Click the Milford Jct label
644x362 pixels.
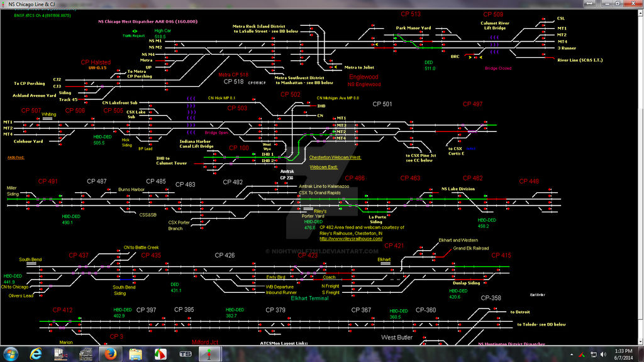(x=205, y=342)
